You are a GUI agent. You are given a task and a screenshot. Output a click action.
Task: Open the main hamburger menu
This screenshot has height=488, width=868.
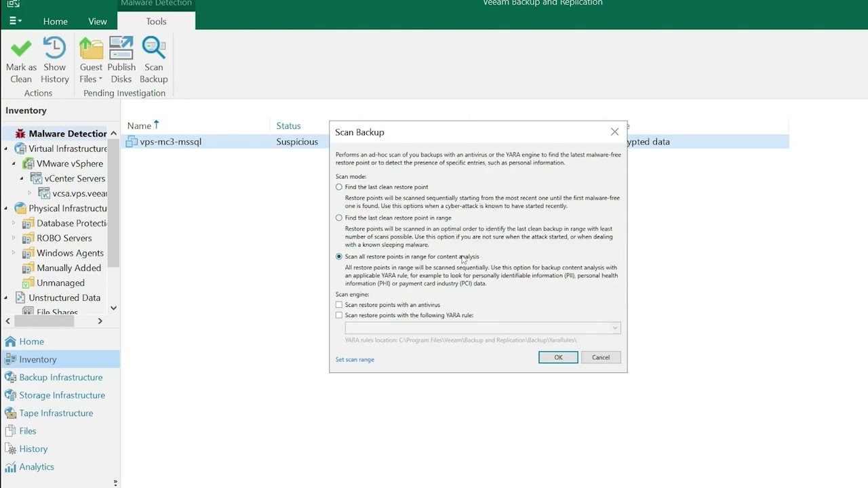(x=16, y=21)
